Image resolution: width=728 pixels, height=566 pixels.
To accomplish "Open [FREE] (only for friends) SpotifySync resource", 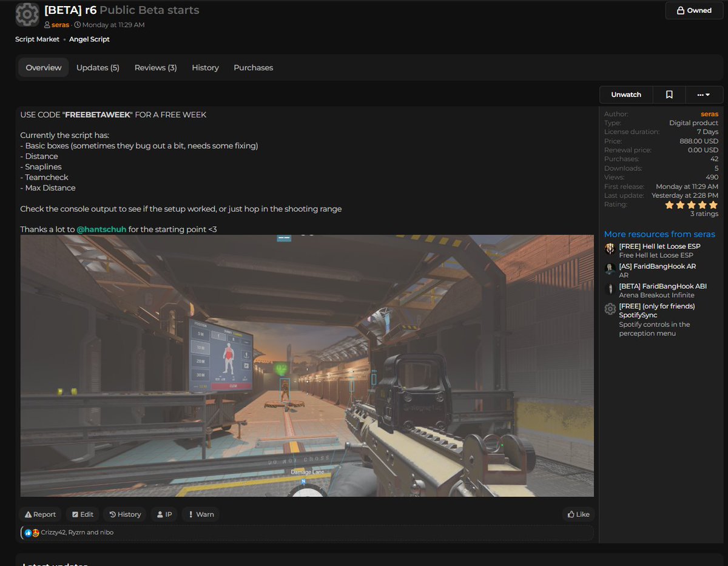I will pyautogui.click(x=657, y=311).
